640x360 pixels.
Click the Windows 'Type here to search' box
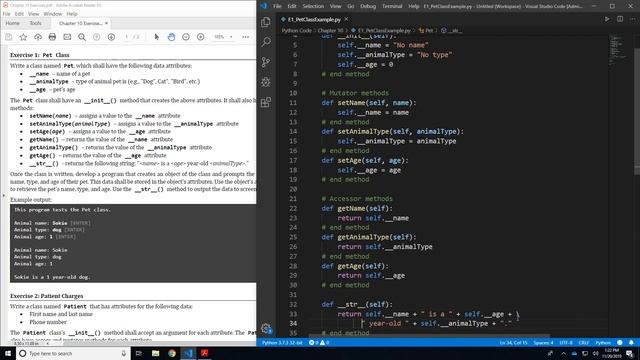(73, 353)
